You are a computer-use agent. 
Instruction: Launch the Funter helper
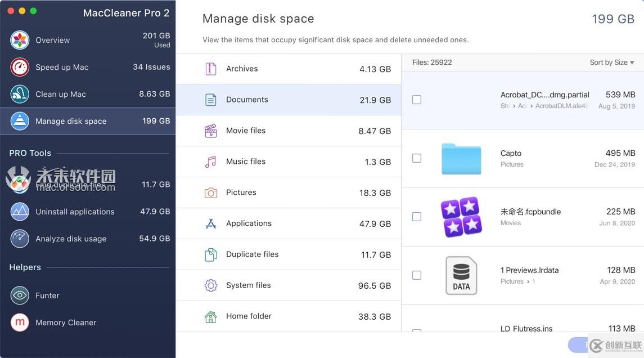[x=47, y=295]
